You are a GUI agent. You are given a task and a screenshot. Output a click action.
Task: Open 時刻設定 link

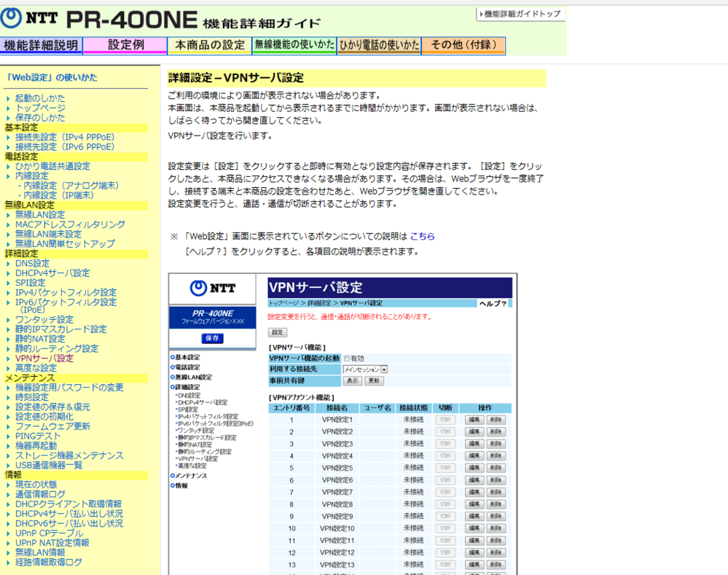(31, 397)
